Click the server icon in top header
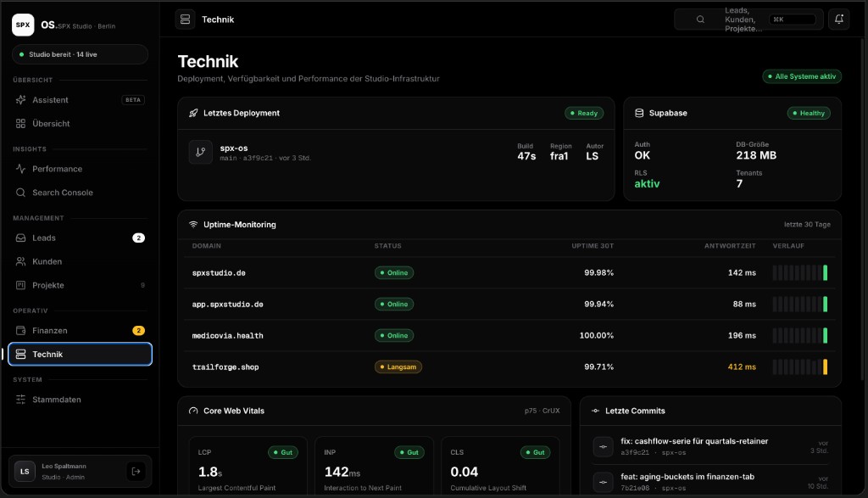The image size is (868, 498). click(x=185, y=20)
